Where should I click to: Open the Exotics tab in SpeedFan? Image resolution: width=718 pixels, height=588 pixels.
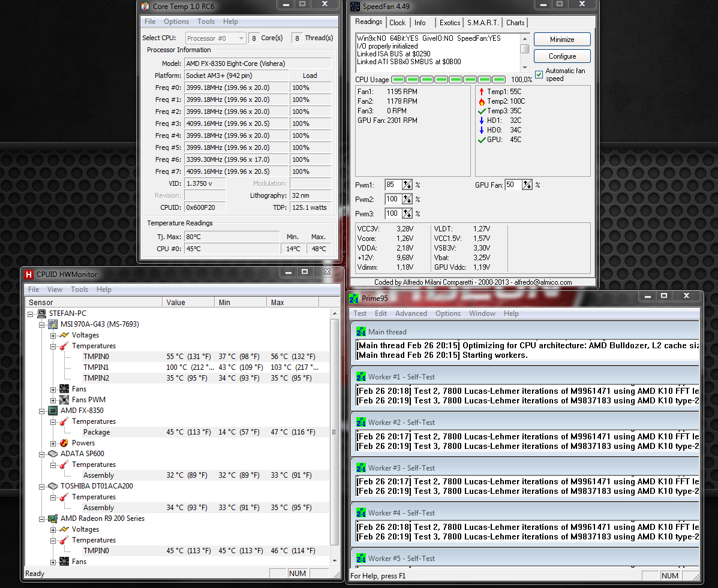450,22
